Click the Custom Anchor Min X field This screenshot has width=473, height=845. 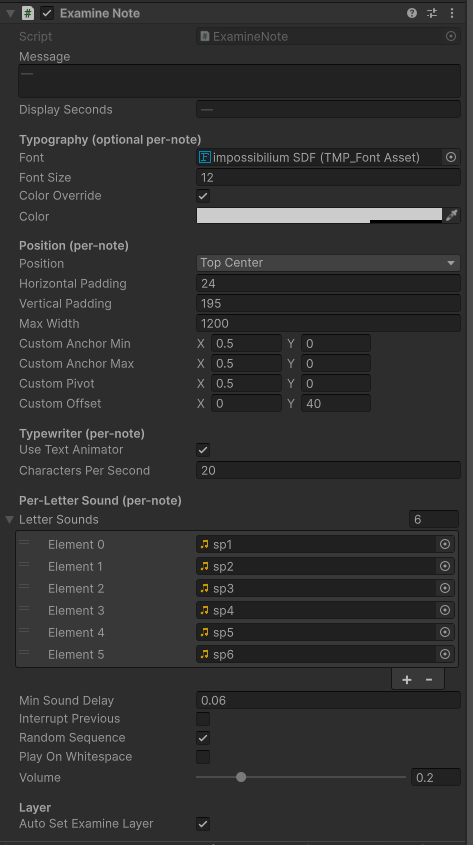[246, 343]
